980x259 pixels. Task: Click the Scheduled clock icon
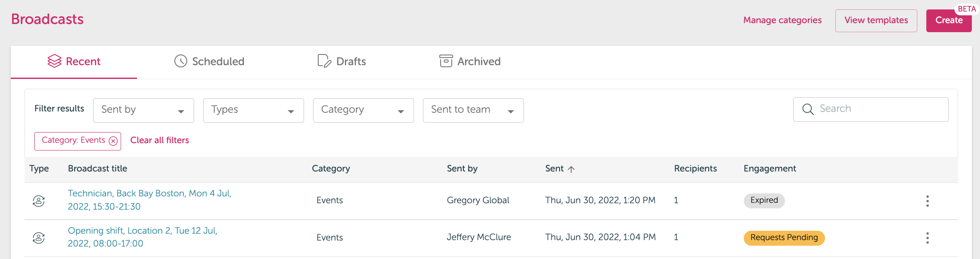181,61
